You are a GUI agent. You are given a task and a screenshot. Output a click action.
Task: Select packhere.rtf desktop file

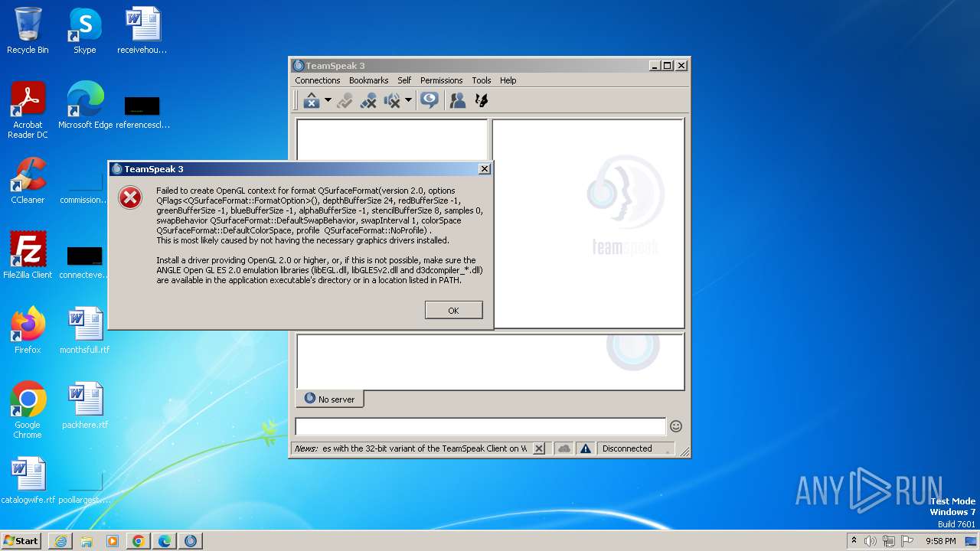85,406
